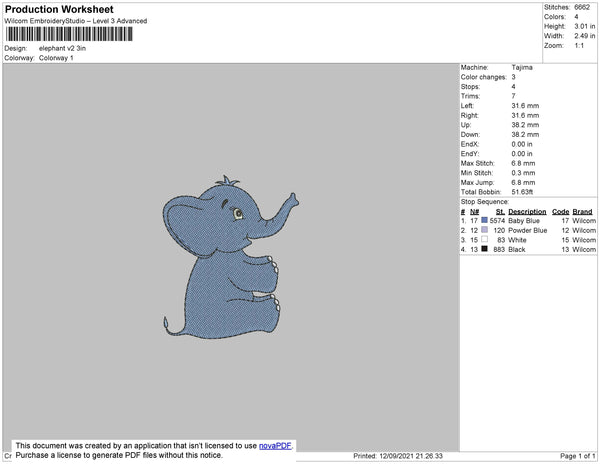Image resolution: width=600 pixels, height=464 pixels.
Task: Click the Stop Sequence heading
Action: point(485,202)
